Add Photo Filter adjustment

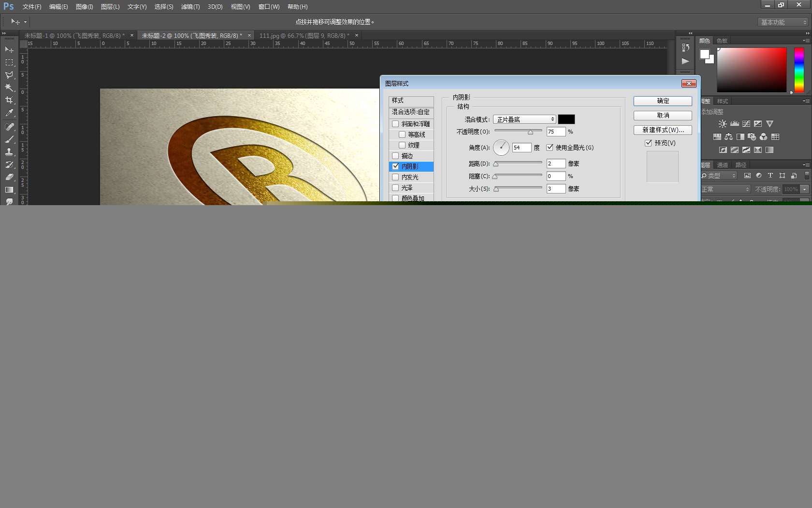752,137
